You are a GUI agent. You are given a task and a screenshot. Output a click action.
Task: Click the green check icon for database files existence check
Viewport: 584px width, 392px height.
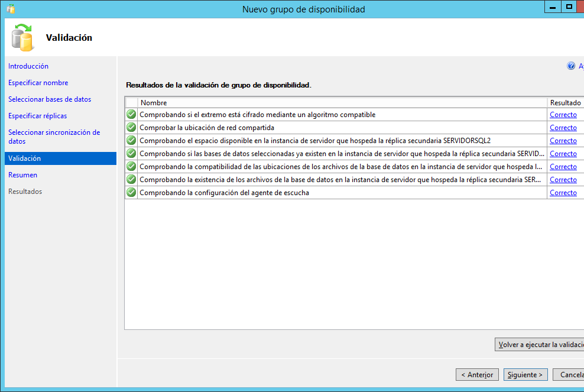(x=131, y=179)
